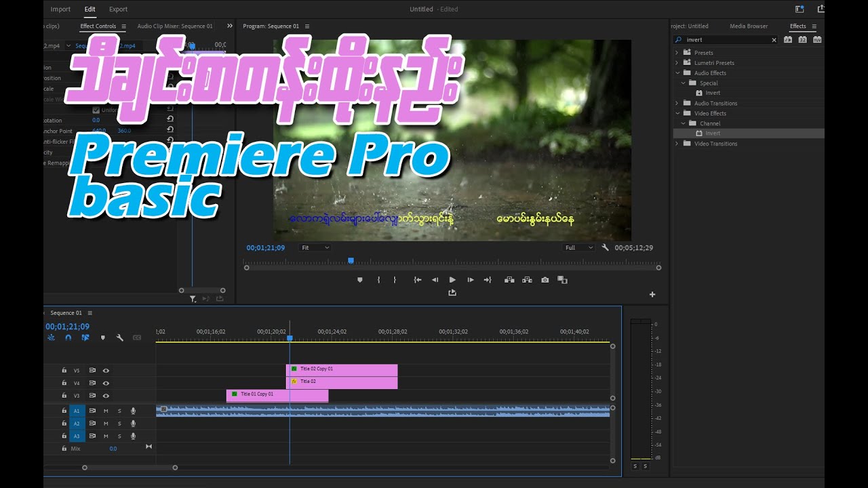Viewport: 868px width, 488px height.
Task: Open Workspaces icon at top right
Action: pos(800,9)
